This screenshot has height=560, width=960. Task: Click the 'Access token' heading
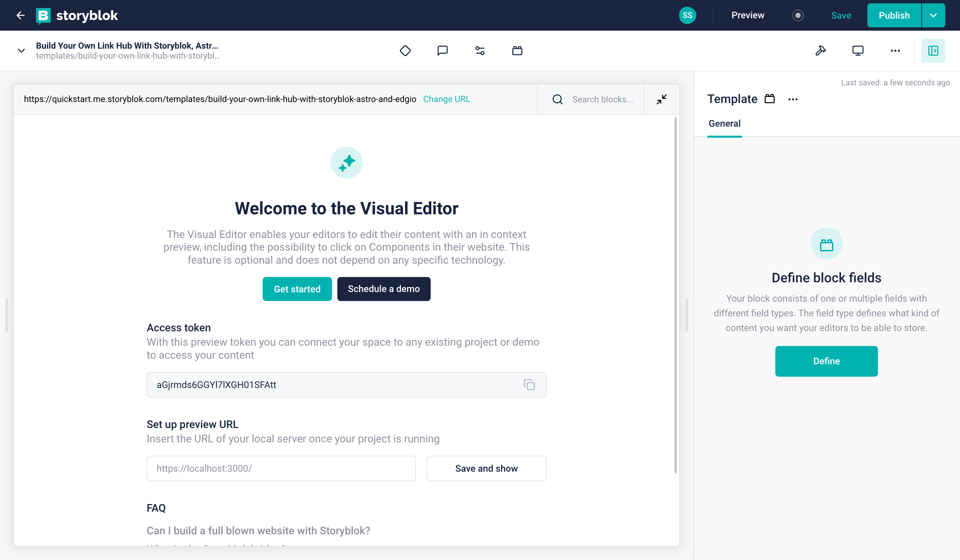[178, 328]
